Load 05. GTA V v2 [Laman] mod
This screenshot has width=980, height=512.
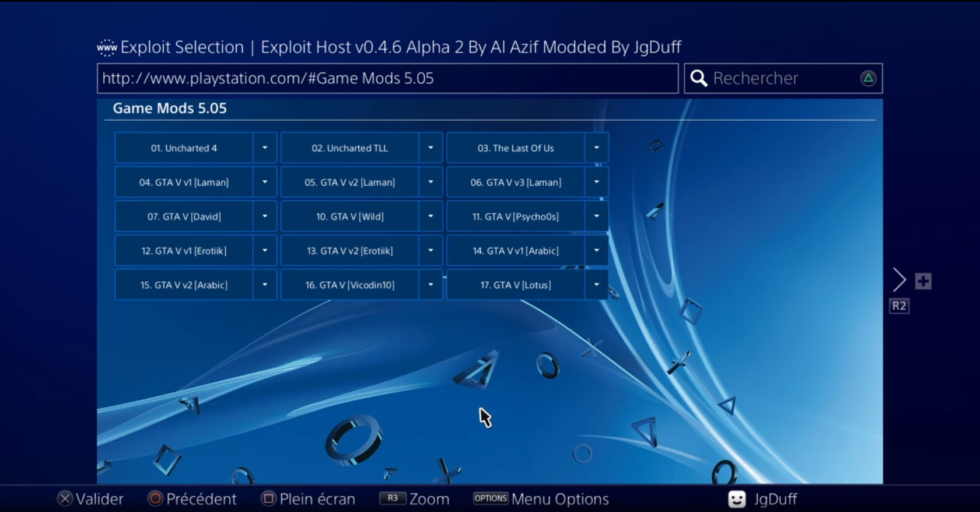[x=349, y=182]
